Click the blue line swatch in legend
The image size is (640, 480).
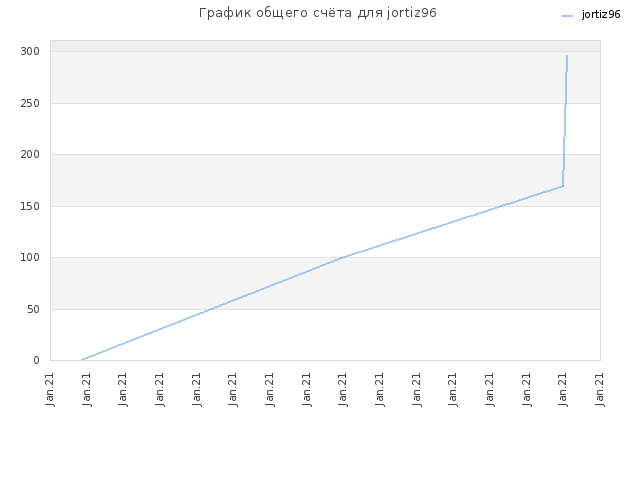pyautogui.click(x=567, y=16)
